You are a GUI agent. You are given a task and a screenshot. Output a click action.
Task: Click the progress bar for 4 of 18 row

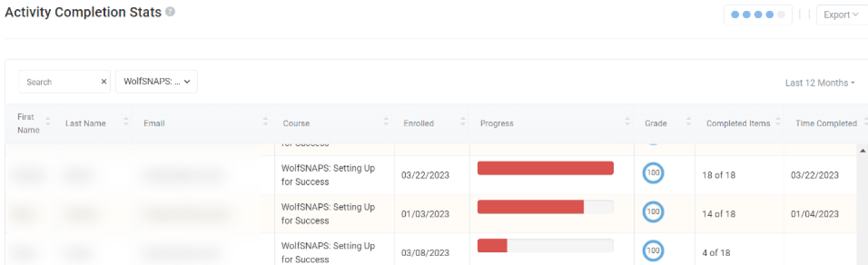coord(545,246)
